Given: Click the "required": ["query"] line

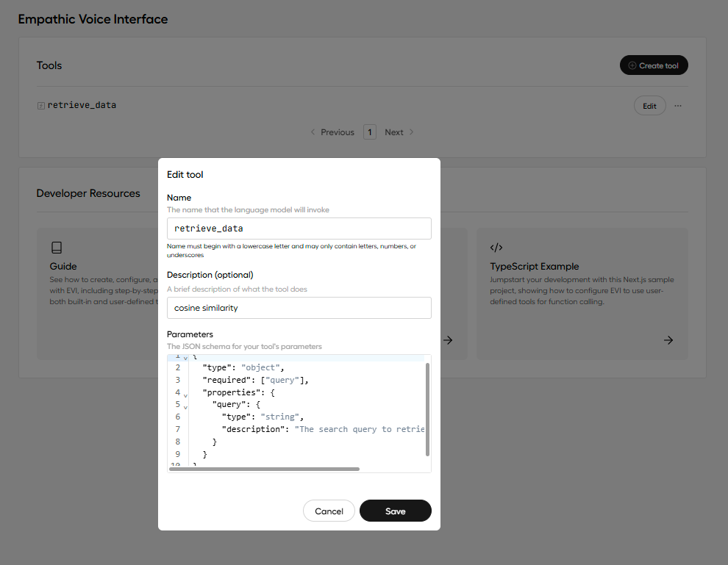Looking at the screenshot, I should coord(255,380).
